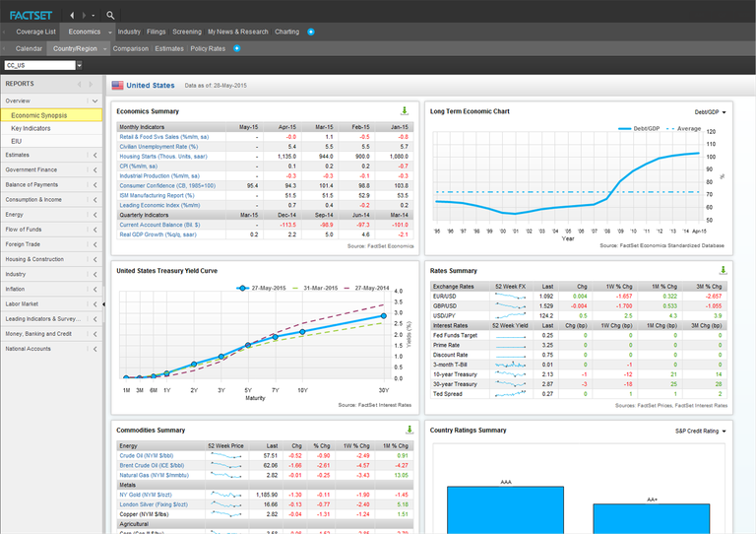Expand the Labor Market section
The image size is (756, 534).
pyautogui.click(x=94, y=303)
